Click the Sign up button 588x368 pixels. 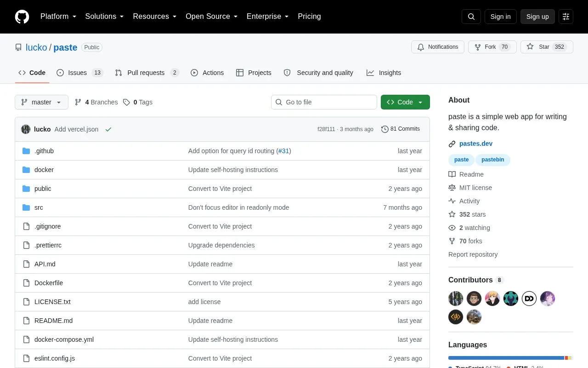pyautogui.click(x=537, y=17)
